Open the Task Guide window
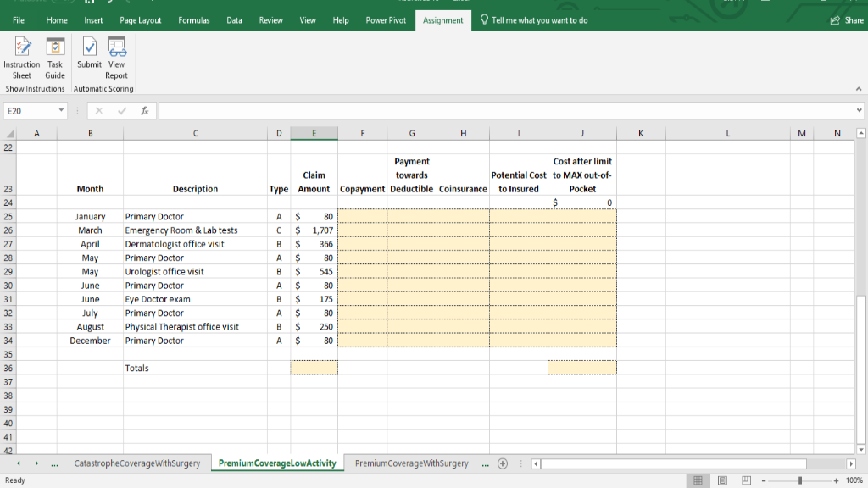The image size is (868, 488). click(x=54, y=58)
